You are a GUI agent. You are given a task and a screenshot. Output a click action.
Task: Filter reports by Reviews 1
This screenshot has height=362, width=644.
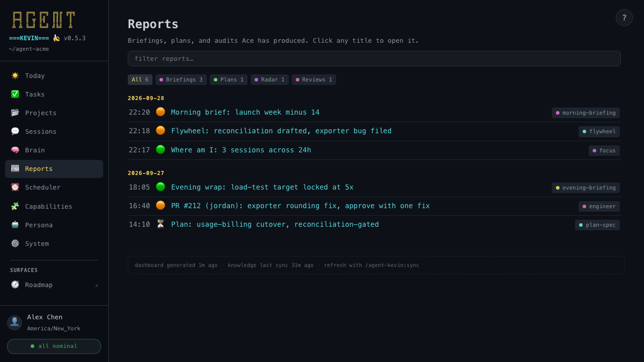(x=314, y=79)
